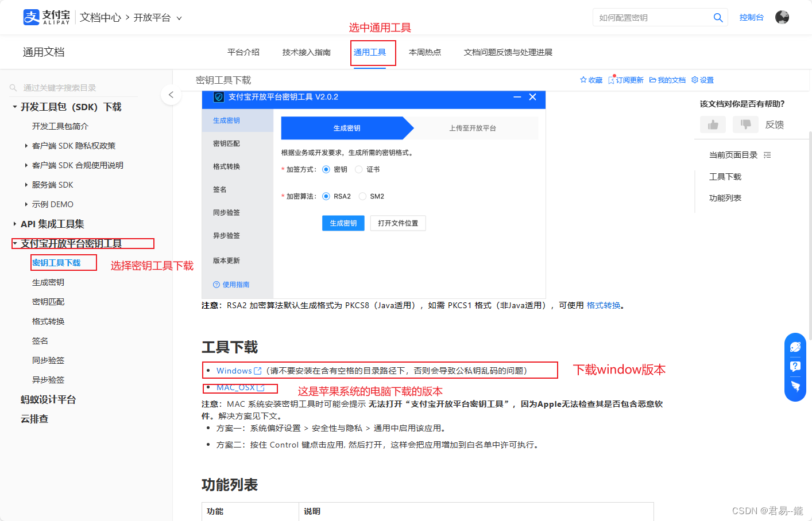The image size is (812, 521).
Task: Switch to 本周热点 tab
Action: tap(425, 52)
